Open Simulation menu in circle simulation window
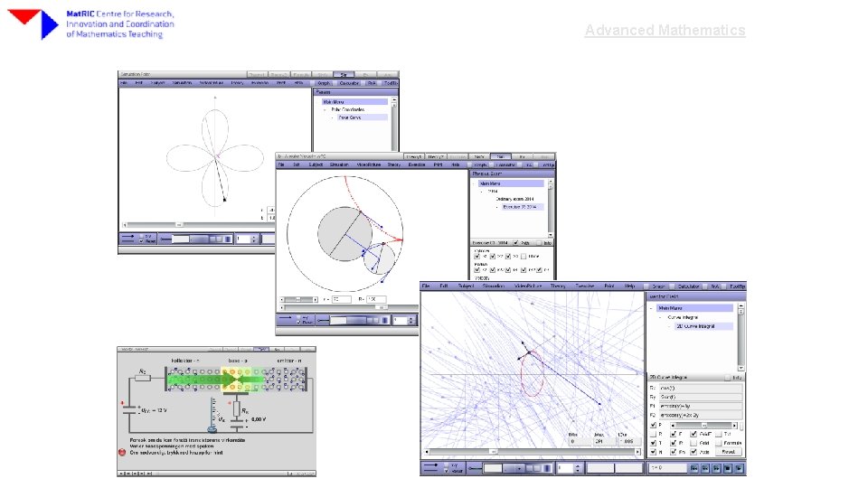868x488 pixels. tap(339, 164)
